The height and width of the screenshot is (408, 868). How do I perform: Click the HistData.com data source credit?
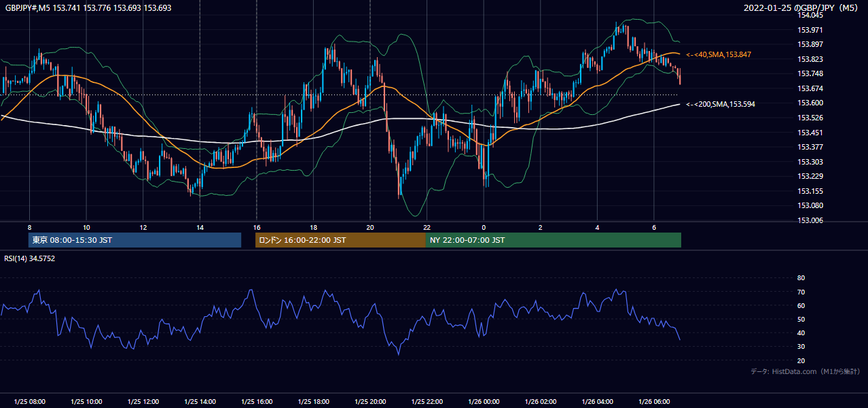806,371
